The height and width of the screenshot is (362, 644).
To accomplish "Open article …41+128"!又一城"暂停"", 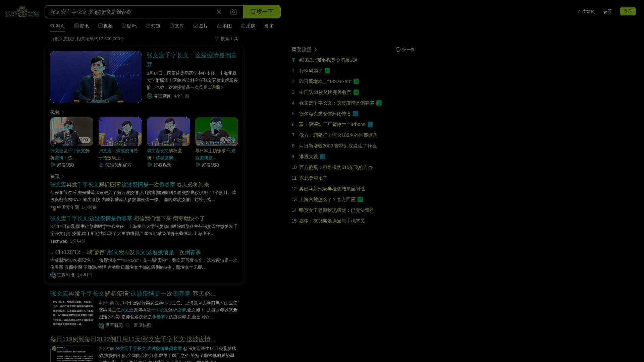I will point(125,252).
